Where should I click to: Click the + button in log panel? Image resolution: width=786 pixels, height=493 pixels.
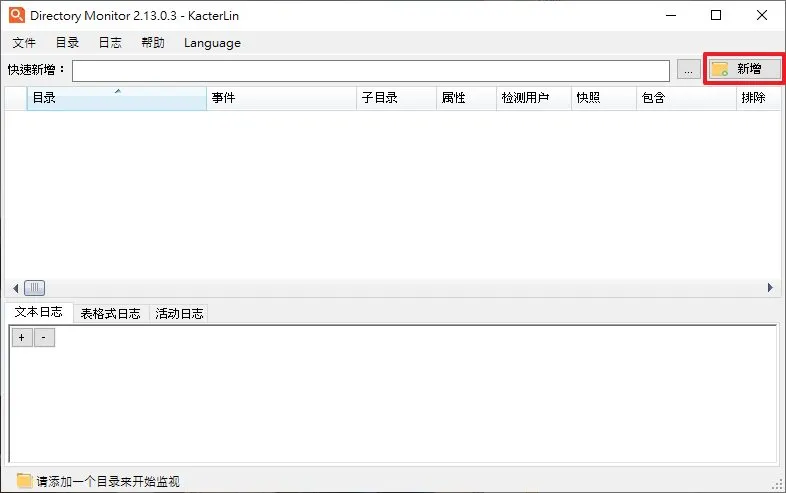point(22,338)
